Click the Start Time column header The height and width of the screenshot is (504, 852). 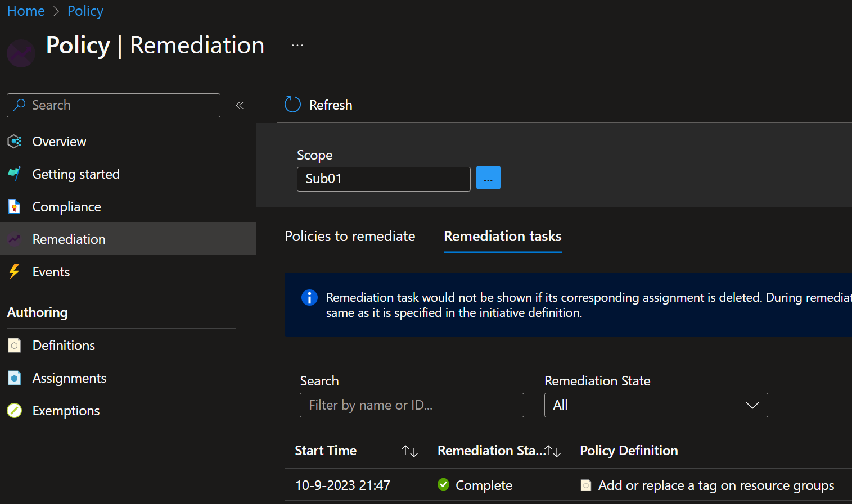(326, 451)
